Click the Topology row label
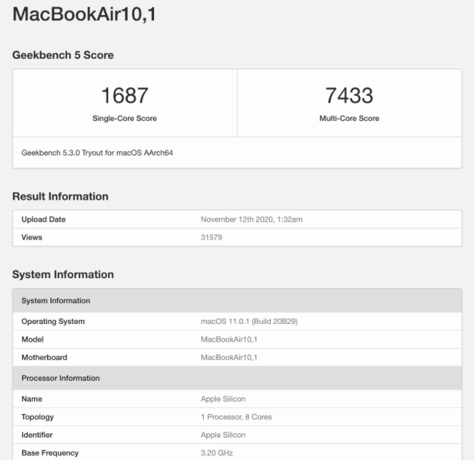The width and height of the screenshot is (476, 463). pyautogui.click(x=37, y=417)
